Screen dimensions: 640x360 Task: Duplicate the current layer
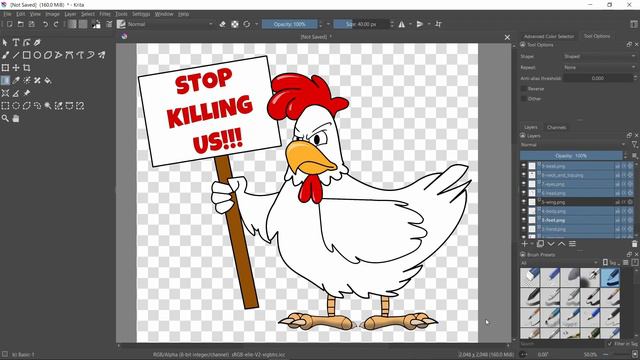tap(540, 244)
